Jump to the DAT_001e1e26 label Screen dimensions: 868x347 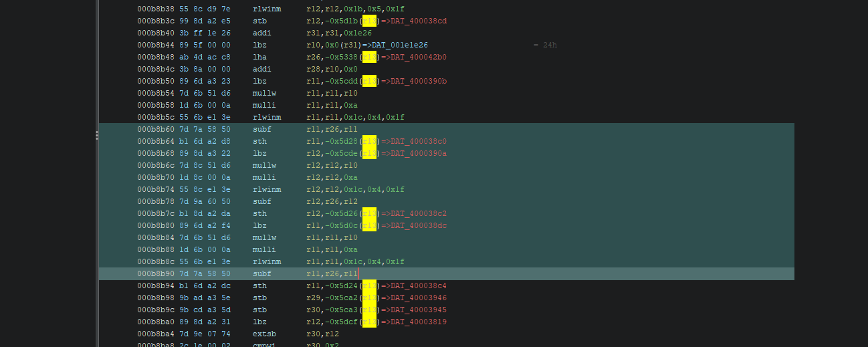[x=400, y=45]
